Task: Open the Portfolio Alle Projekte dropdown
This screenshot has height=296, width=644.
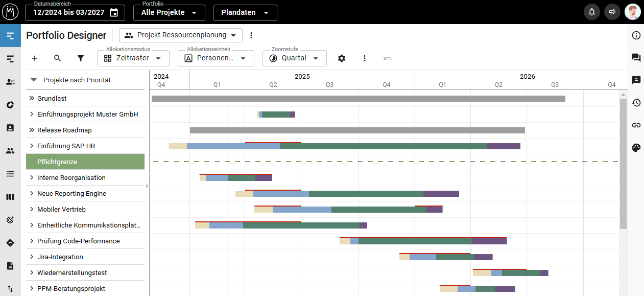Action: coord(169,12)
